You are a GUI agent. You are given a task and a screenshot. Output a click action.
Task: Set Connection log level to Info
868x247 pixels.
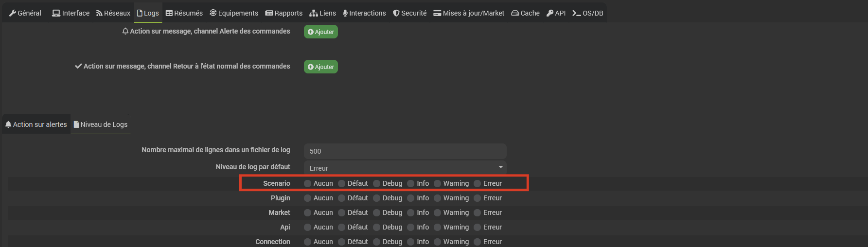410,242
